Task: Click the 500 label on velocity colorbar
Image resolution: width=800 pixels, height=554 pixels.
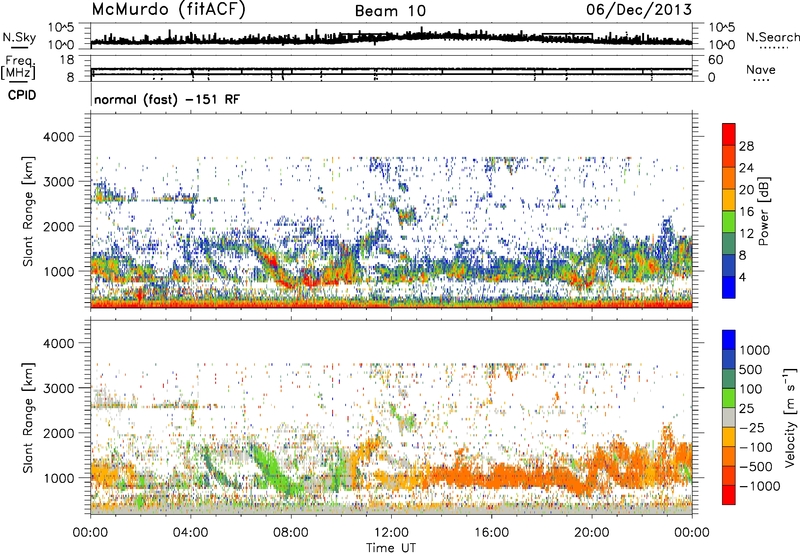Action: point(751,369)
